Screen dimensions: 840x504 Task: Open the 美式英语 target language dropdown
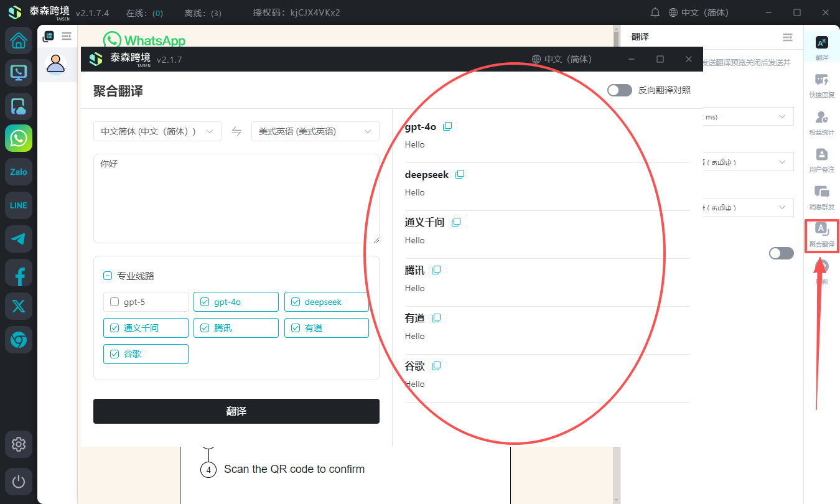pos(315,131)
